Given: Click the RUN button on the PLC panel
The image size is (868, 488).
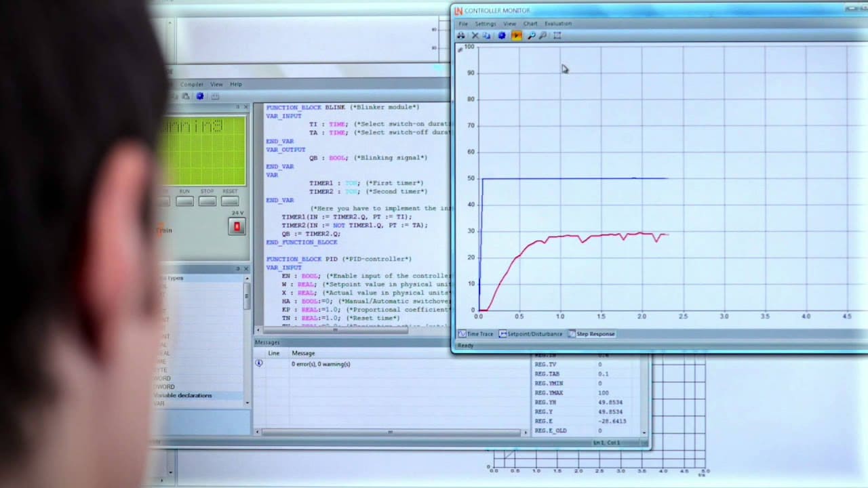Looking at the screenshot, I should point(184,201).
